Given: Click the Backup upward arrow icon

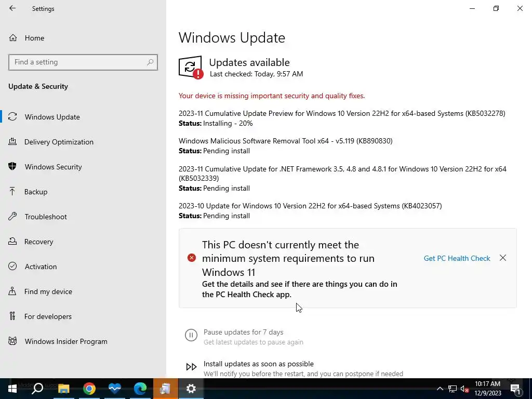Looking at the screenshot, I should [12, 191].
